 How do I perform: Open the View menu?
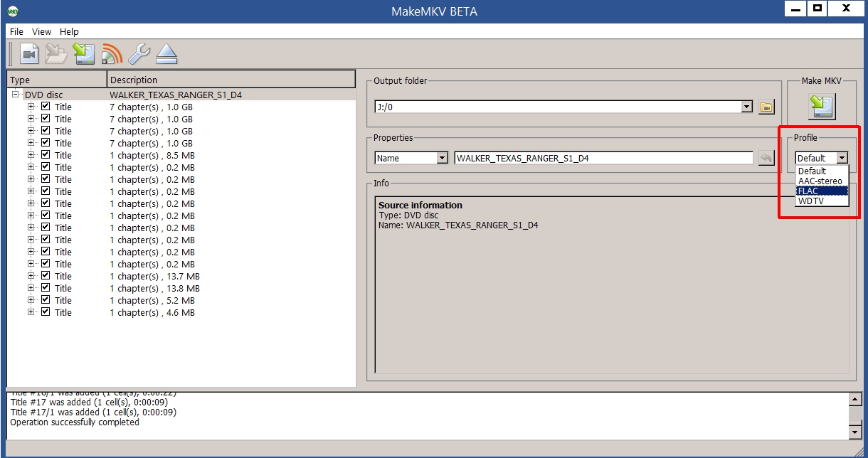pos(42,31)
